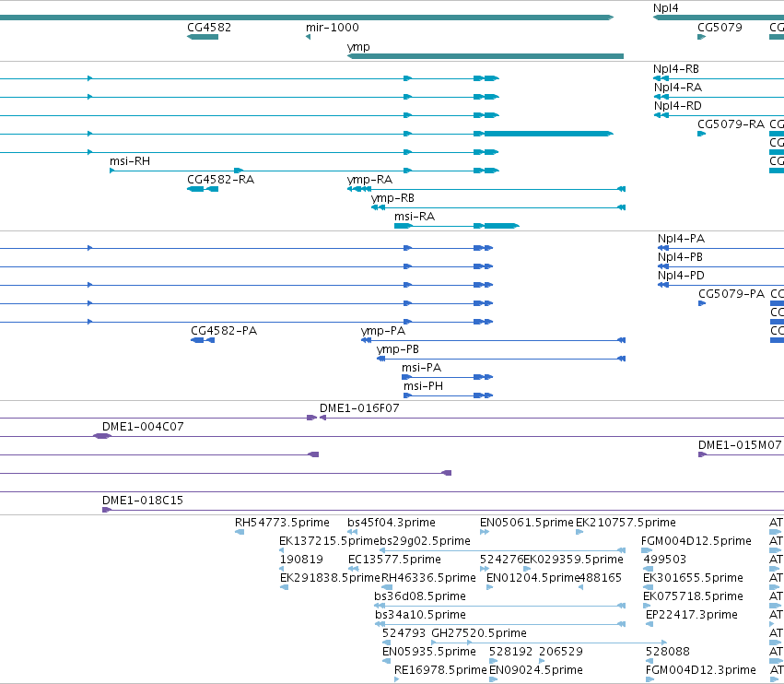Viewport: 784px width, 684px height.
Task: Select the ymp gene bar
Action: [x=486, y=56]
